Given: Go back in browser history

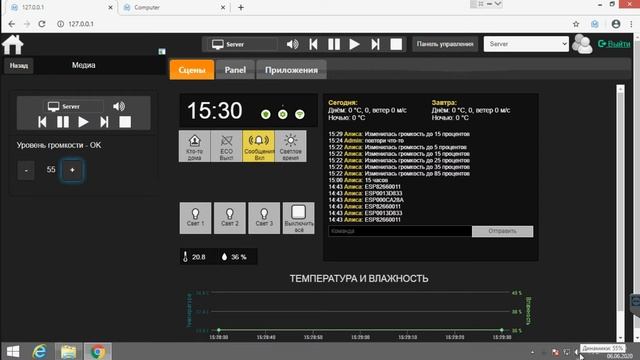Looking at the screenshot, I should 12,24.
